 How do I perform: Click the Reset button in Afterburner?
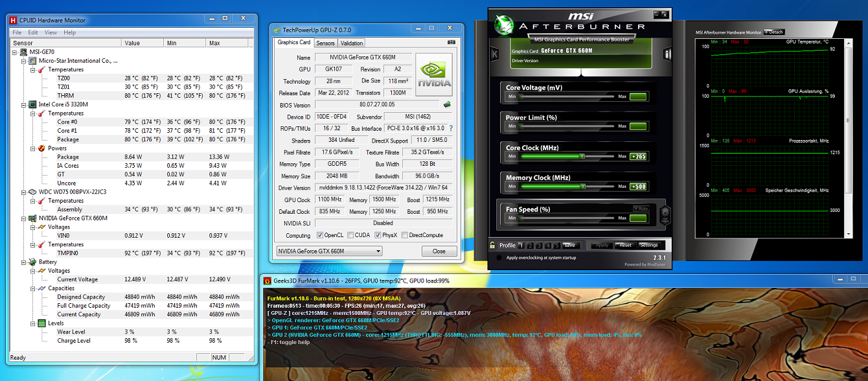point(624,246)
